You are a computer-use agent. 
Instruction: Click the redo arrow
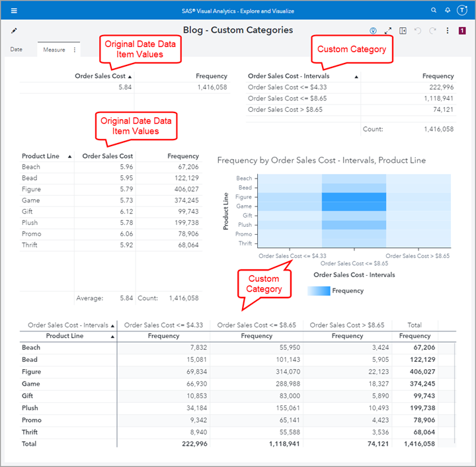432,30
